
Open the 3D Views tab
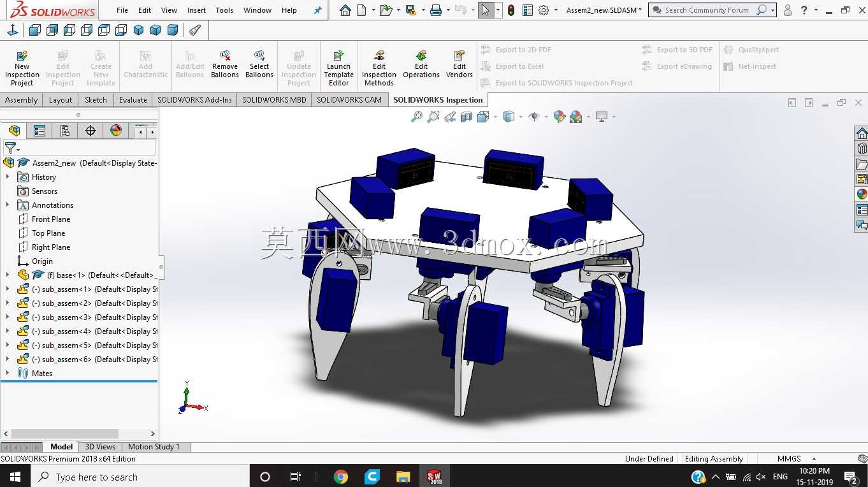pos(100,447)
